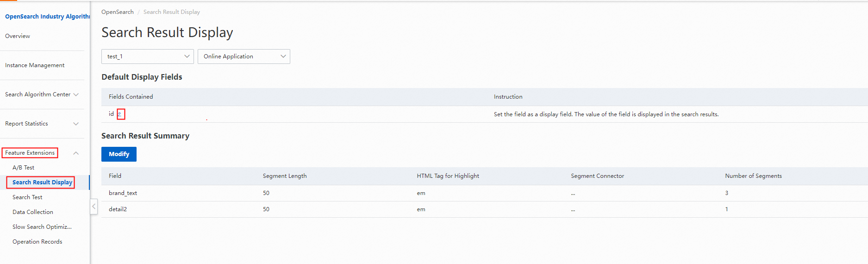Open the Online Application dropdown
This screenshot has width=868, height=264.
pos(244,57)
